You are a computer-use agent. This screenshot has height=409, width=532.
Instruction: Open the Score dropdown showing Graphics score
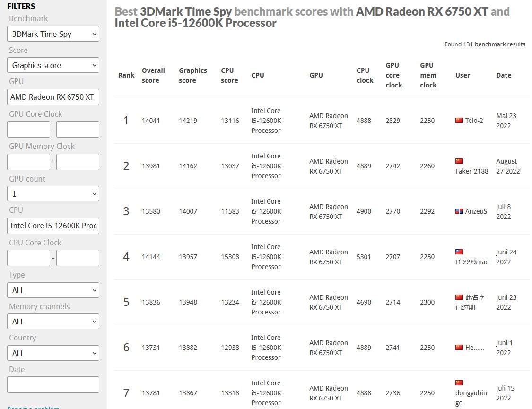click(x=53, y=65)
